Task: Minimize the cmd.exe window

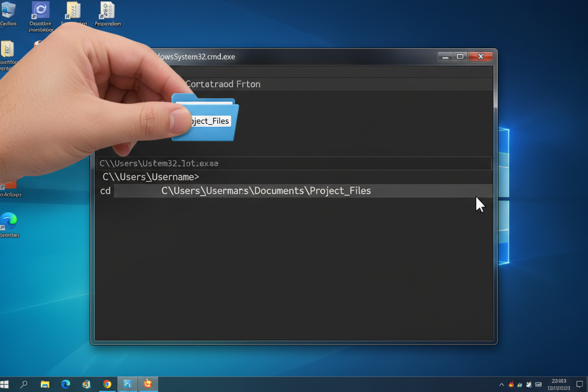Action: [445, 57]
